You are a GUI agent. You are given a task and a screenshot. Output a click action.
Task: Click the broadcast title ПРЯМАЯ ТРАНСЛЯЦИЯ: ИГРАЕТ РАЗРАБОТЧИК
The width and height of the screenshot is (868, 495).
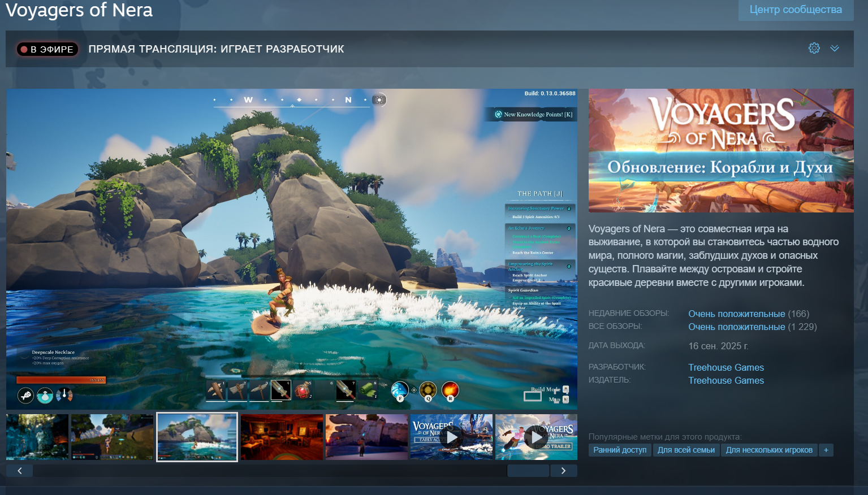coord(216,49)
